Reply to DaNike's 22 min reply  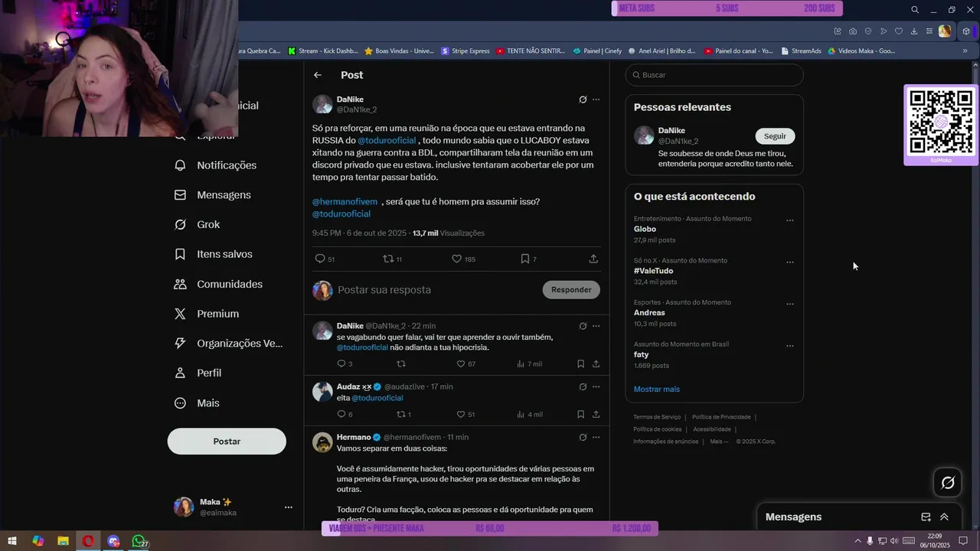(345, 364)
